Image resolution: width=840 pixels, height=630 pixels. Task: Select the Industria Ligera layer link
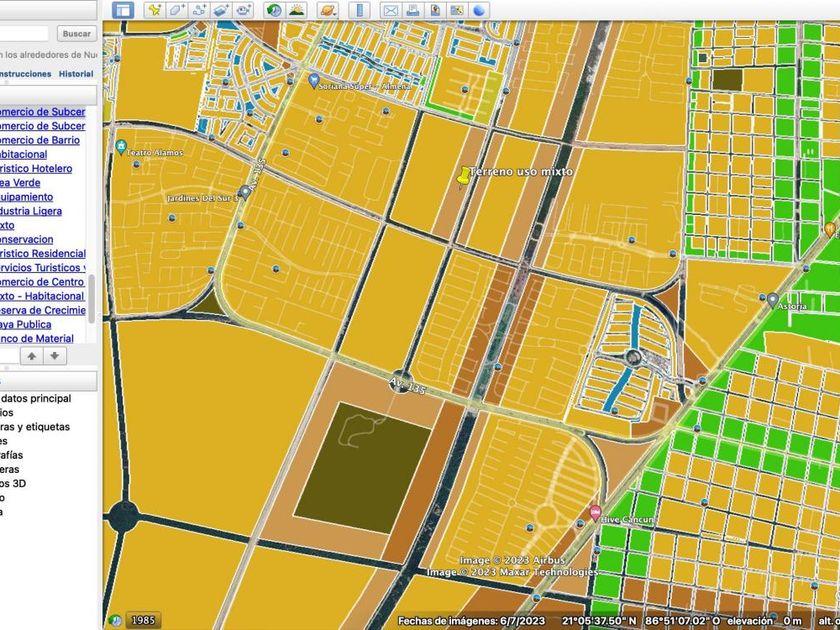(31, 211)
